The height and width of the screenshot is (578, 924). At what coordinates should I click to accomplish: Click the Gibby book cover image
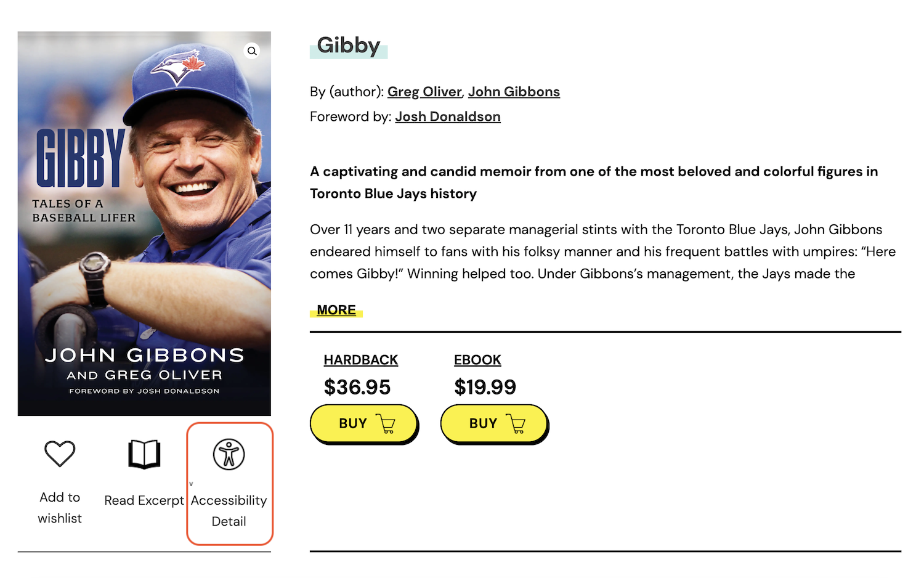pos(144,246)
